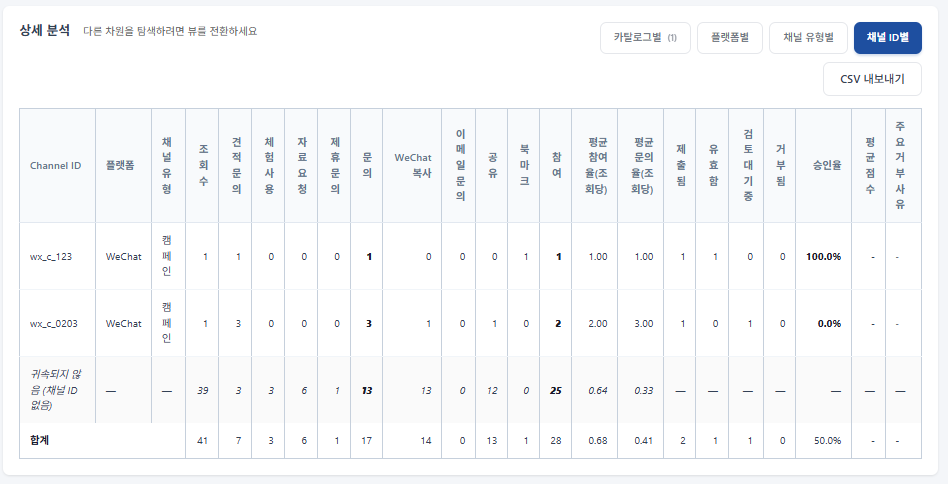The image size is (948, 484).
Task: Click the 귀속되지 않음 (채널 ID 없음) row label
Action: point(57,390)
